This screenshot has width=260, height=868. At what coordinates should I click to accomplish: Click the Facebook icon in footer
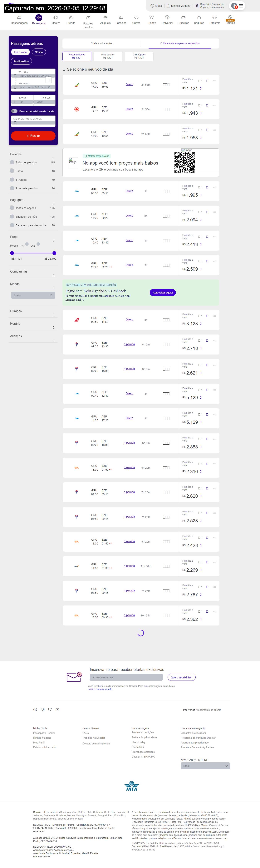pos(35,710)
